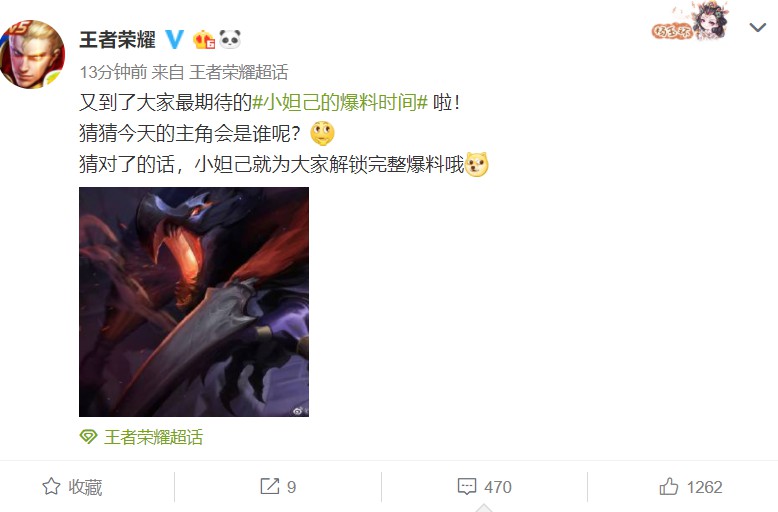Open the 13分钟前 timestamp link
Image resolution: width=778 pixels, height=512 pixels.
pyautogui.click(x=113, y=72)
